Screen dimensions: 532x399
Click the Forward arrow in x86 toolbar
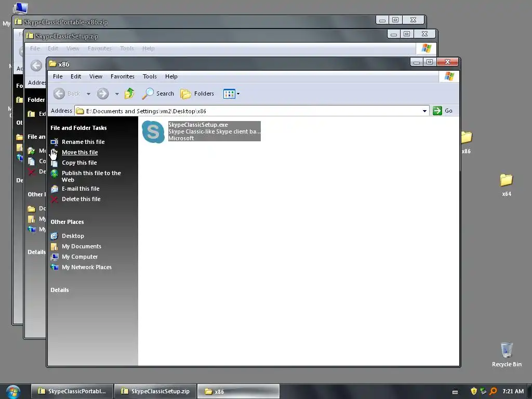[103, 94]
